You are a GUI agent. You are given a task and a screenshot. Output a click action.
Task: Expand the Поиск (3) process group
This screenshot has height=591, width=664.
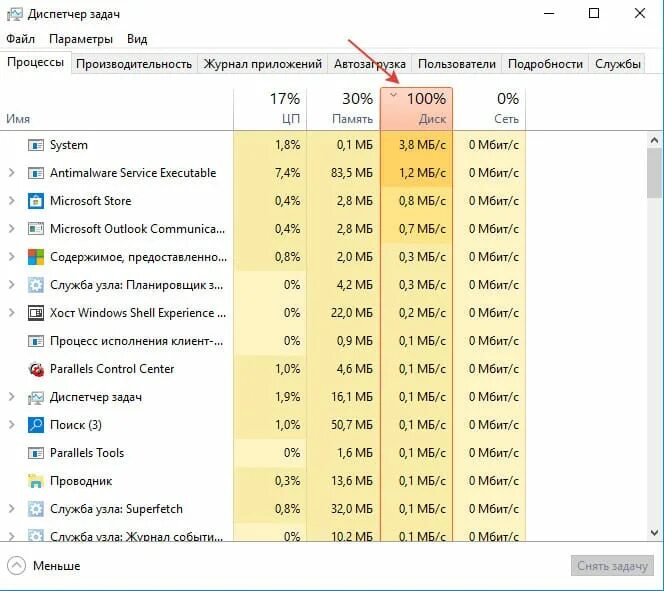pyautogui.click(x=12, y=425)
